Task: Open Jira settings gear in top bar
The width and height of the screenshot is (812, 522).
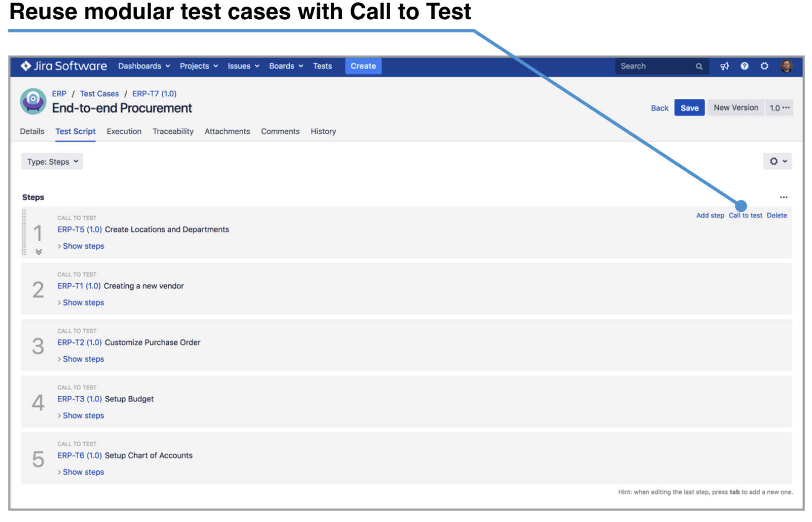Action: [x=765, y=66]
